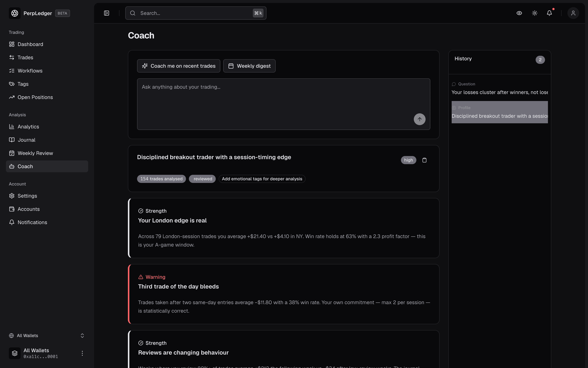
Task: Click the high confidence badge
Action: (408, 160)
